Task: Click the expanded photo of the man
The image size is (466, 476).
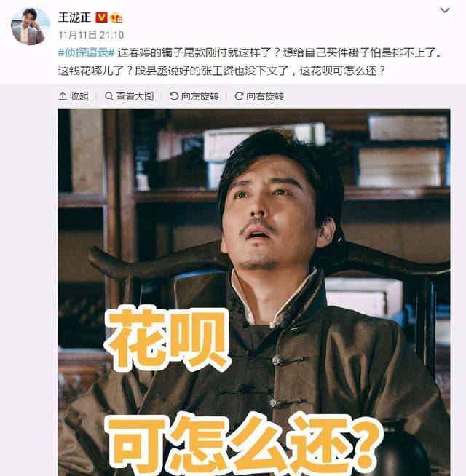Action: (x=254, y=293)
